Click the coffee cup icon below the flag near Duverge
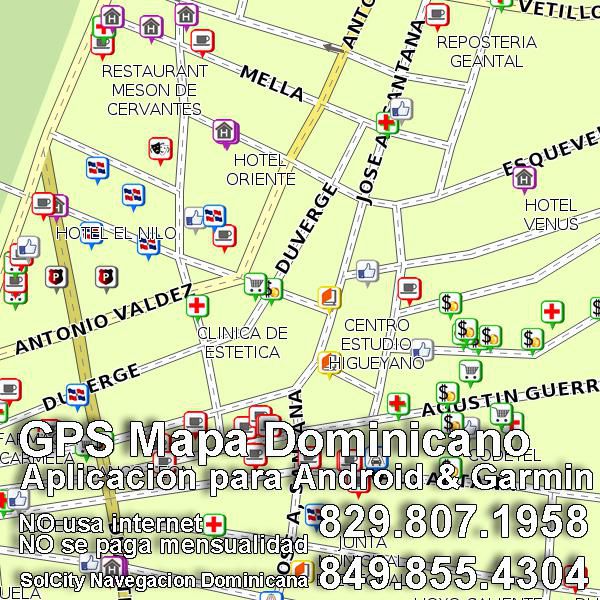This screenshot has height=600, width=600. pyautogui.click(x=225, y=237)
